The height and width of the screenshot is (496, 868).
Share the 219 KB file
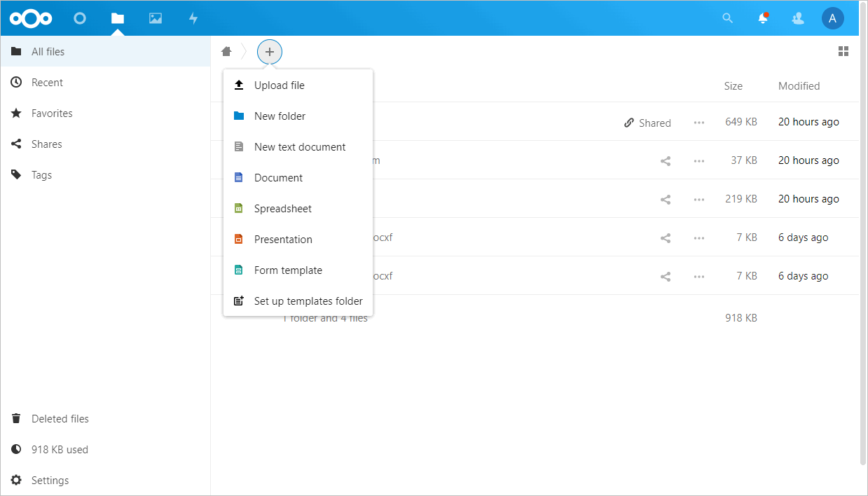666,199
